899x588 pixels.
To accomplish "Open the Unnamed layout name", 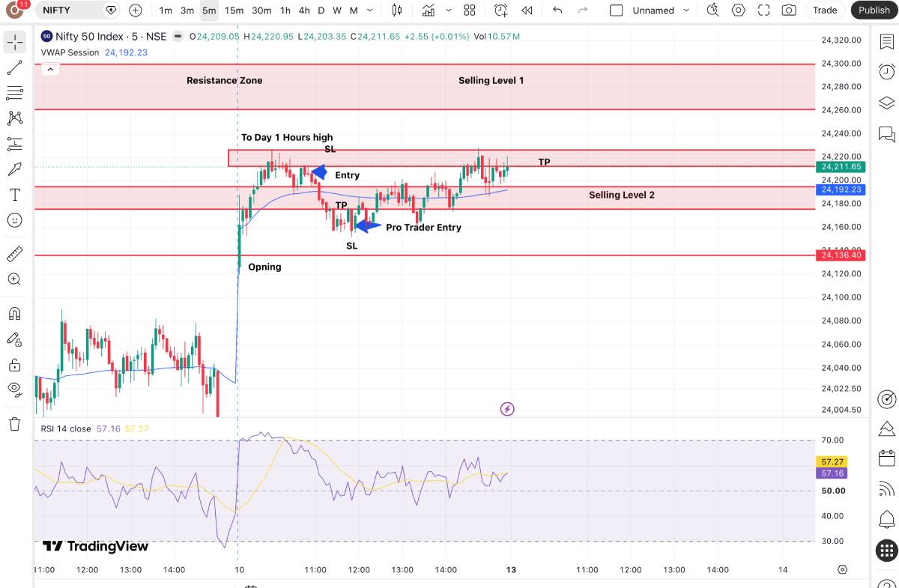I will pos(653,10).
